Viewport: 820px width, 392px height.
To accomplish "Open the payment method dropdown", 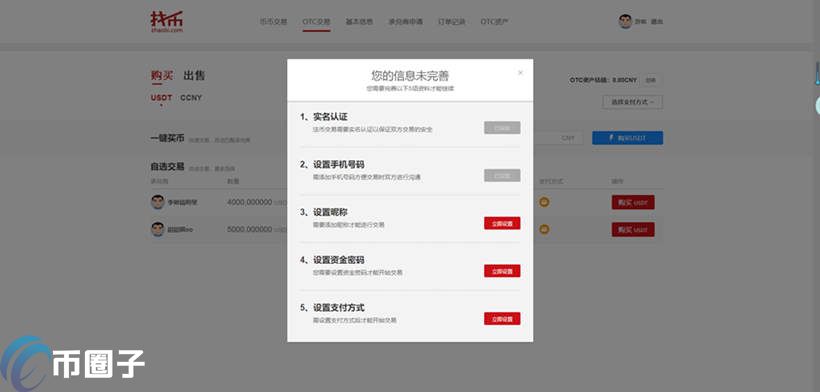I will tap(632, 102).
